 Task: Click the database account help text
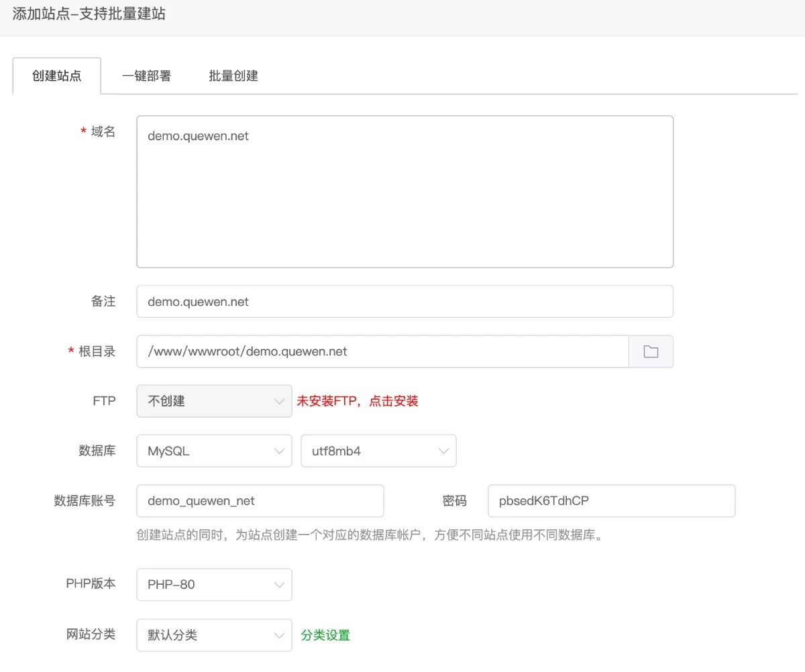tap(369, 535)
